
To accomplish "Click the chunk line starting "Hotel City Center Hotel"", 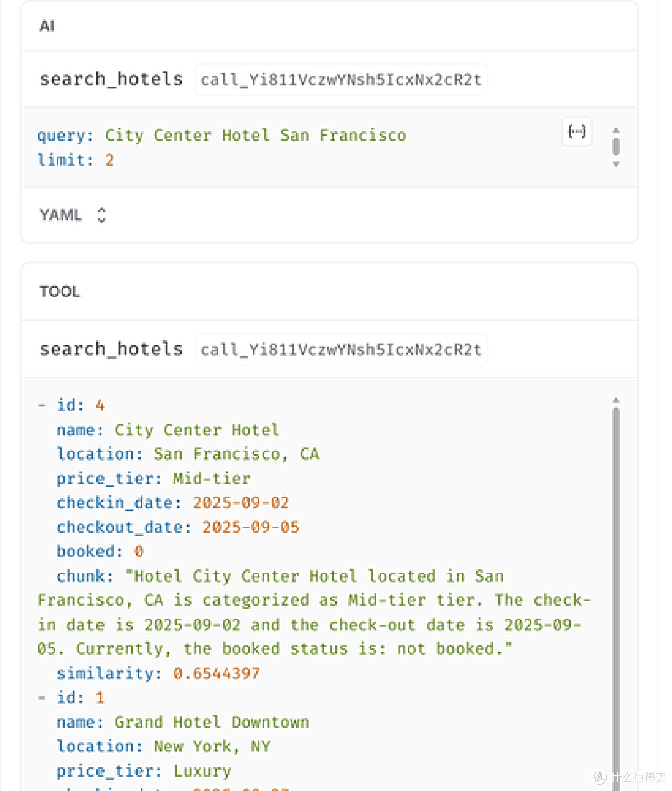I will click(280, 576).
